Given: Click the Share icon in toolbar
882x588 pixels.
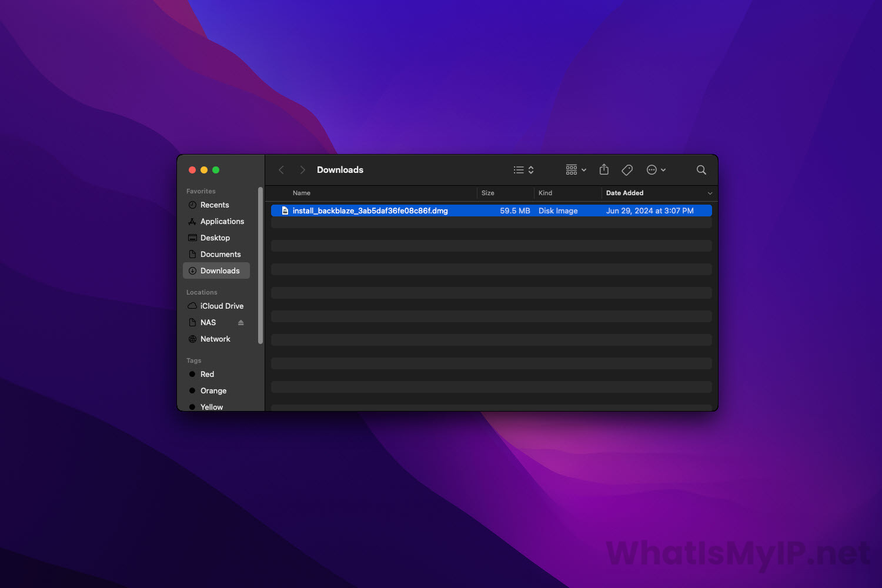Looking at the screenshot, I should point(604,169).
